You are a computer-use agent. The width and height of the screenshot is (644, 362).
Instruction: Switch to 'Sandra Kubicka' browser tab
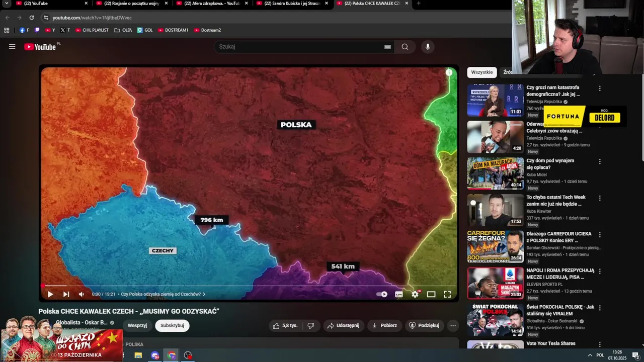(x=292, y=4)
